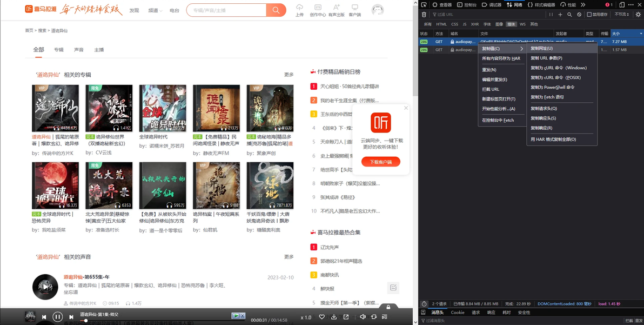Clear network log with the trash icon

pyautogui.click(x=424, y=15)
